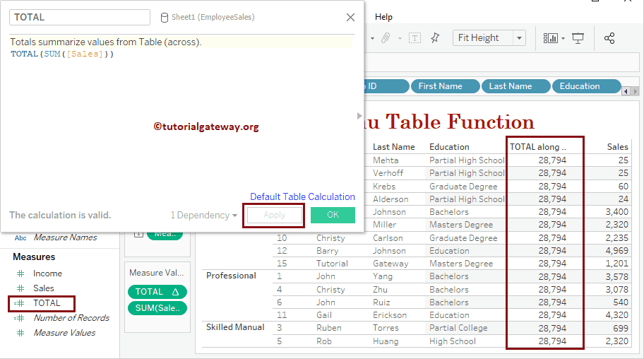644x359 pixels.
Task: Expand the show/hide cards dropdown arrow
Action: (563, 38)
